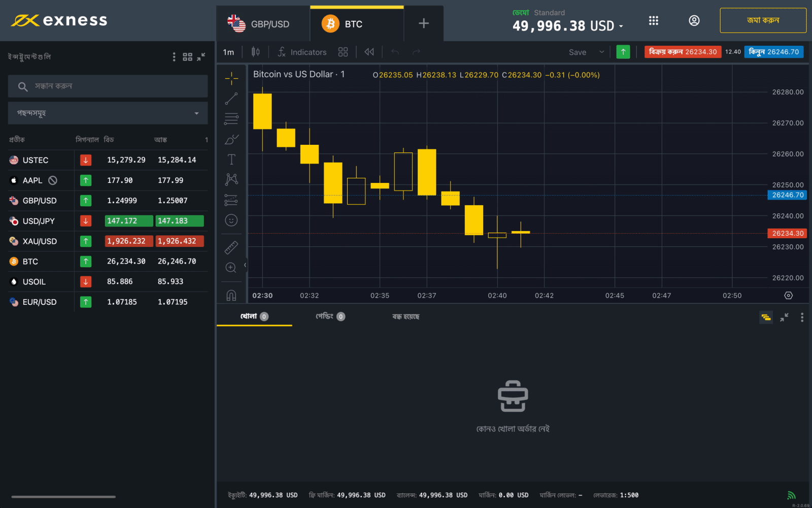Open the chart layout grid selector
The height and width of the screenshot is (508, 812).
343,52
